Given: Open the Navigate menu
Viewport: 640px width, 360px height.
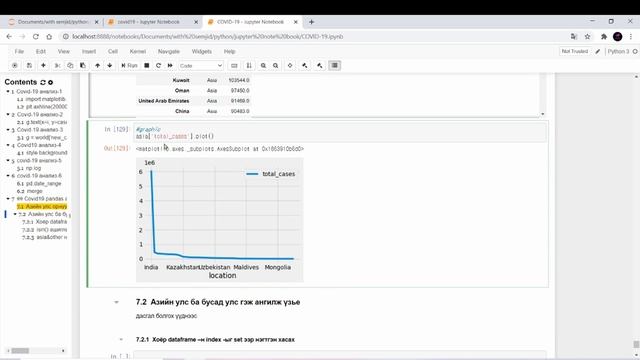Looking at the screenshot, I should pos(169,51).
